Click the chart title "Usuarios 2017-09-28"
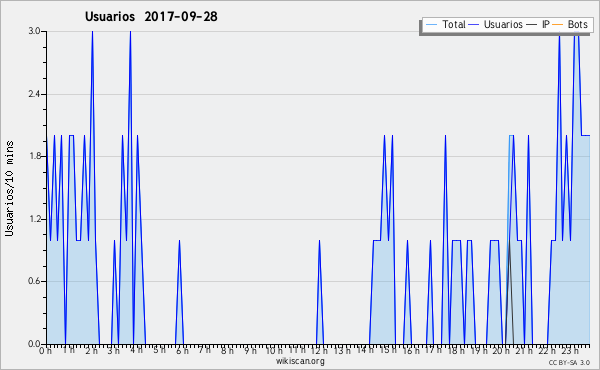Image resolution: width=600 pixels, height=370 pixels. (x=151, y=16)
